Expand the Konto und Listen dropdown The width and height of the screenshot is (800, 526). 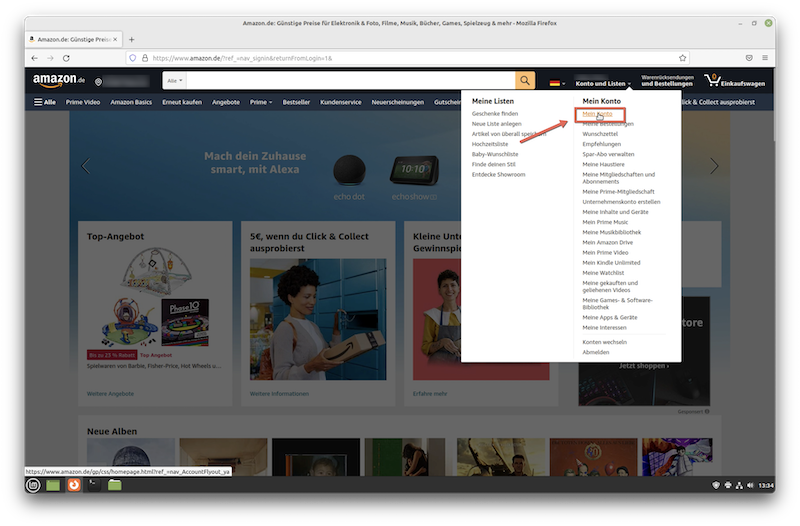point(603,83)
